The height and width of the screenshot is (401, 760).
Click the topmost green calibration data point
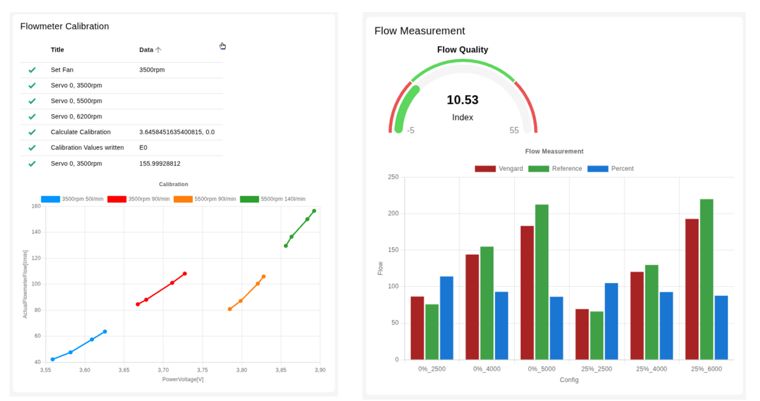coord(314,211)
